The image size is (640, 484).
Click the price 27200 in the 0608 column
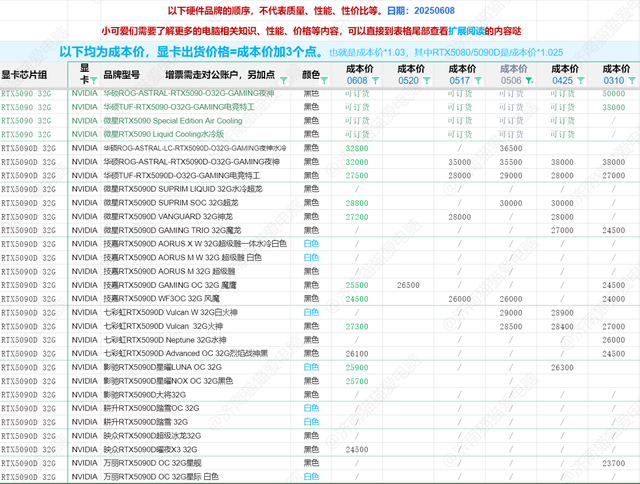[357, 217]
